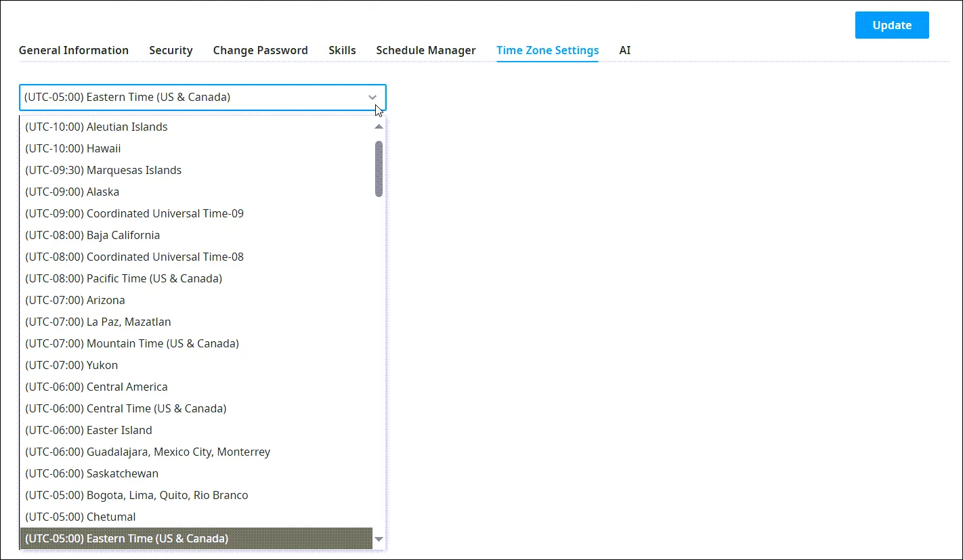
Task: Click the blue Update button
Action: (892, 25)
